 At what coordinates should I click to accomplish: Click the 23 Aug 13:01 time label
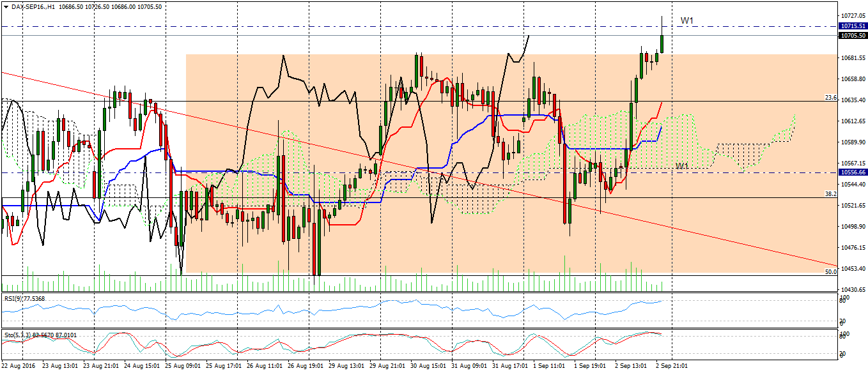tap(59, 366)
